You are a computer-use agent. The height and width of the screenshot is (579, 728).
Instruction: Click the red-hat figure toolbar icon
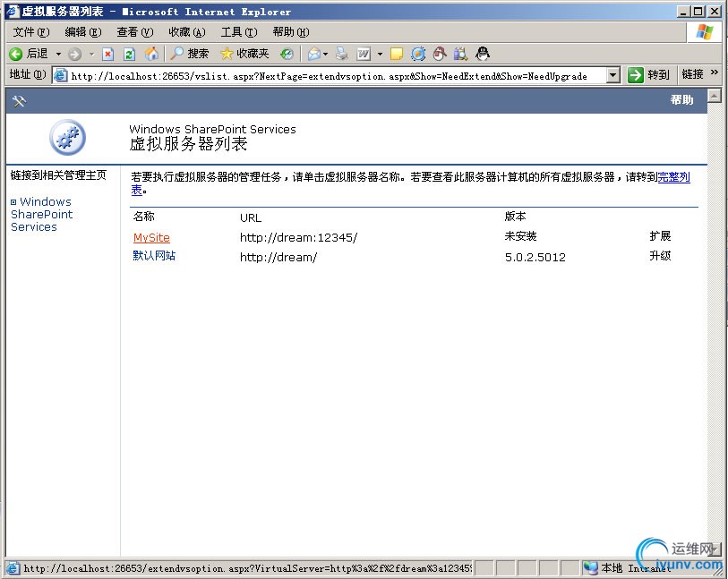point(439,54)
